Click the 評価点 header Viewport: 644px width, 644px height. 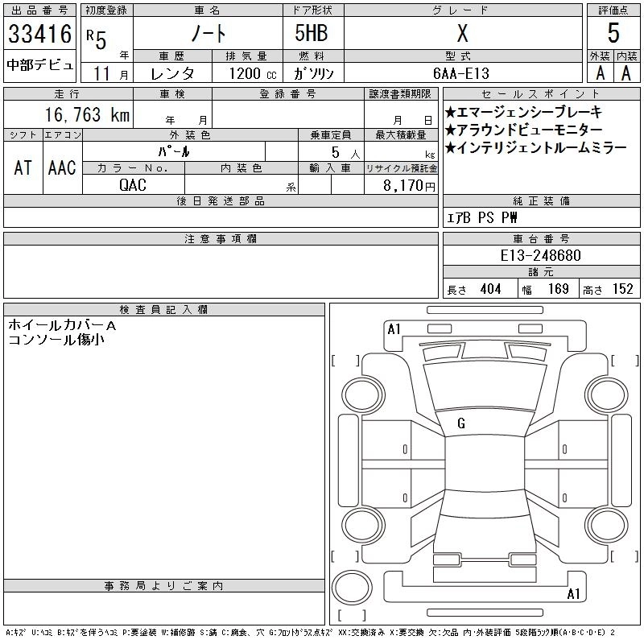(613, 10)
